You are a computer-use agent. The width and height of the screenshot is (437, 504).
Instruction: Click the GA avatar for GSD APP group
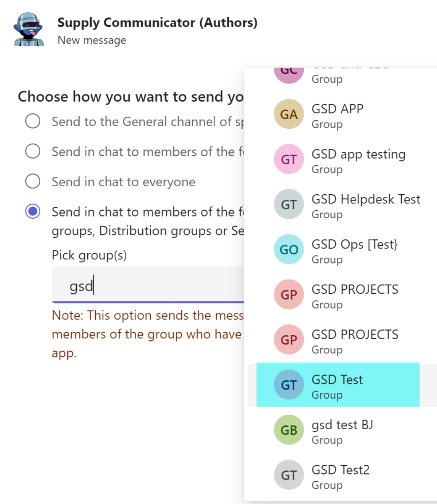(x=289, y=114)
